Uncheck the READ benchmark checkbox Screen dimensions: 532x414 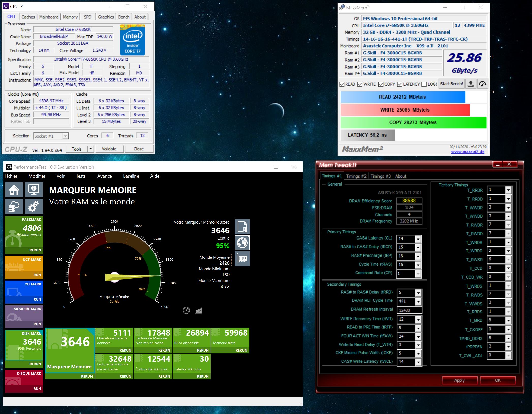pyautogui.click(x=342, y=84)
